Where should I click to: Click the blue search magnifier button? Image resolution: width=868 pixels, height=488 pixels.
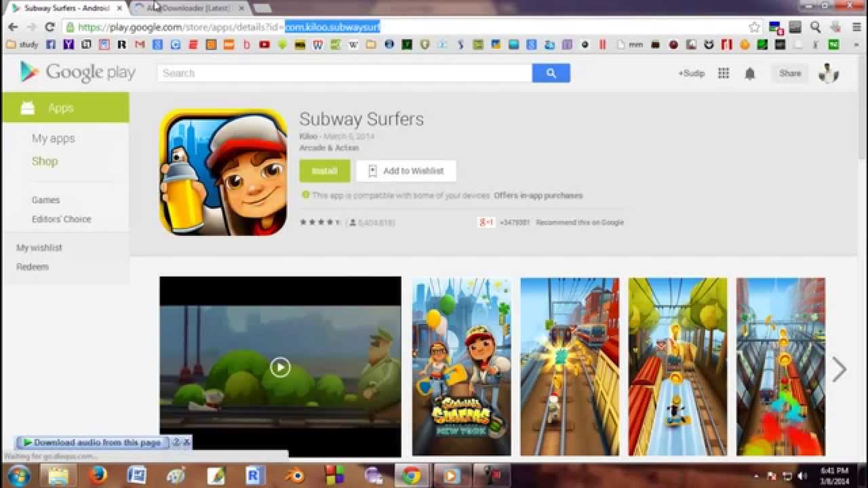click(x=551, y=73)
